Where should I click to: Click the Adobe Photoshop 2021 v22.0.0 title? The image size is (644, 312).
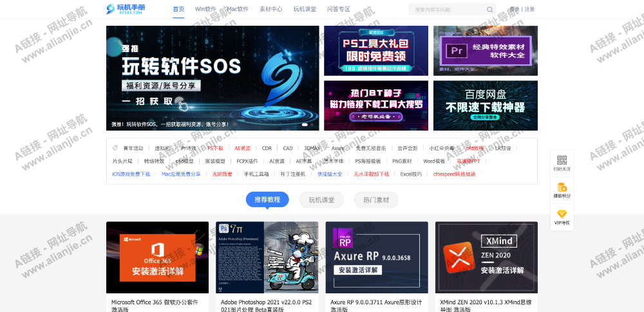(x=266, y=306)
